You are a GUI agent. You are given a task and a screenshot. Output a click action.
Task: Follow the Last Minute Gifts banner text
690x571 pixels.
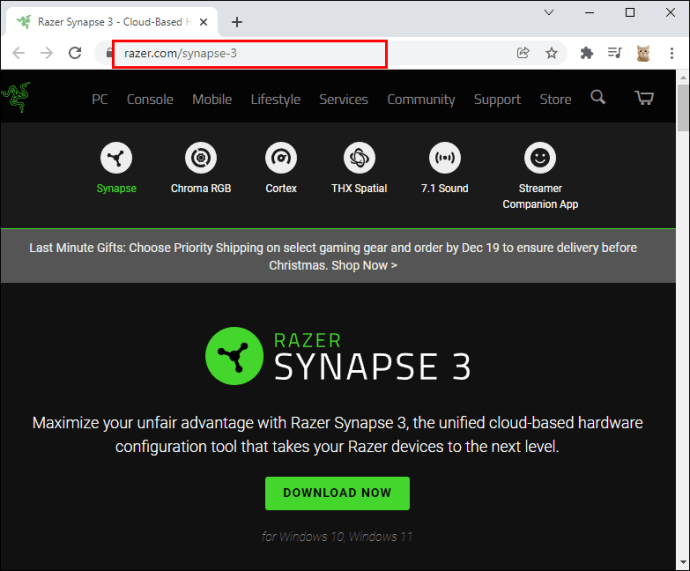333,256
